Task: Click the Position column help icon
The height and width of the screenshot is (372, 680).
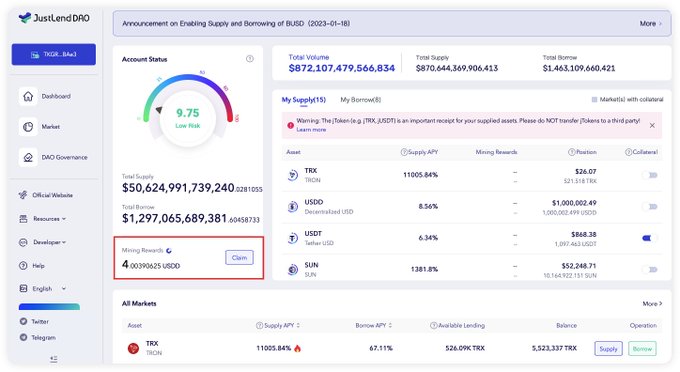Action: tap(572, 152)
